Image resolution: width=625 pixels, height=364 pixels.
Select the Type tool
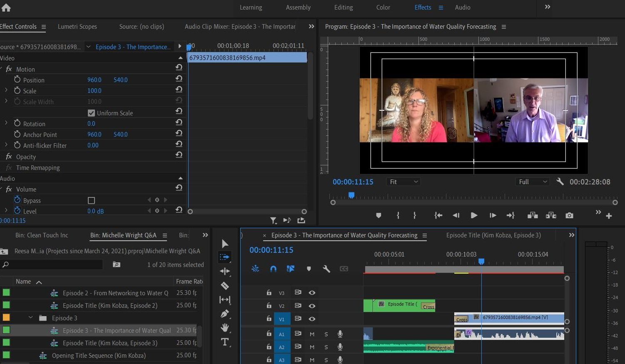point(225,342)
